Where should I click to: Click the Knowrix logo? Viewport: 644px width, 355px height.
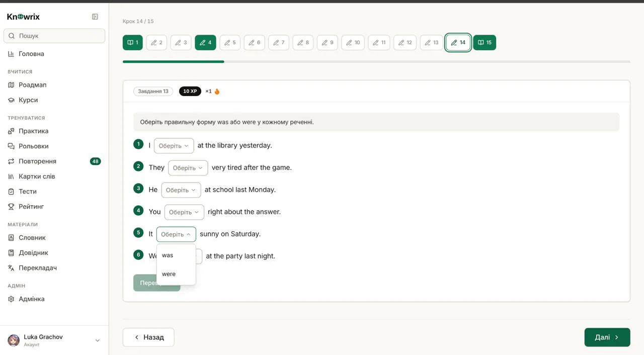click(23, 17)
